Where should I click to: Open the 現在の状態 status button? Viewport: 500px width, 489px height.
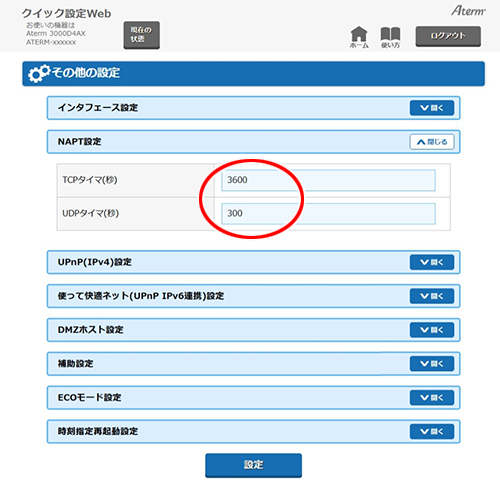coord(142,35)
